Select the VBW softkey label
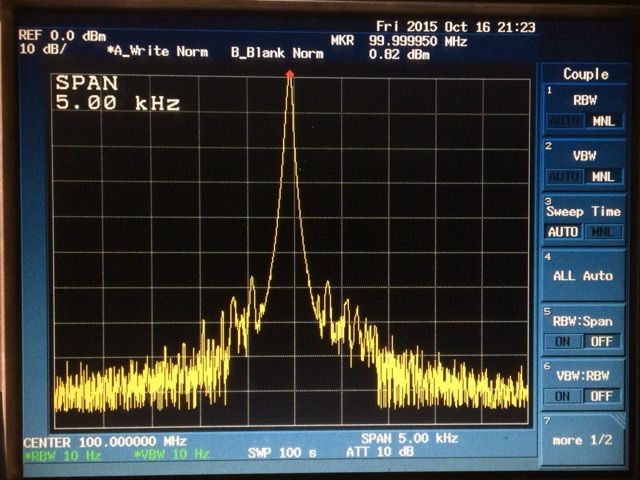 click(x=584, y=156)
